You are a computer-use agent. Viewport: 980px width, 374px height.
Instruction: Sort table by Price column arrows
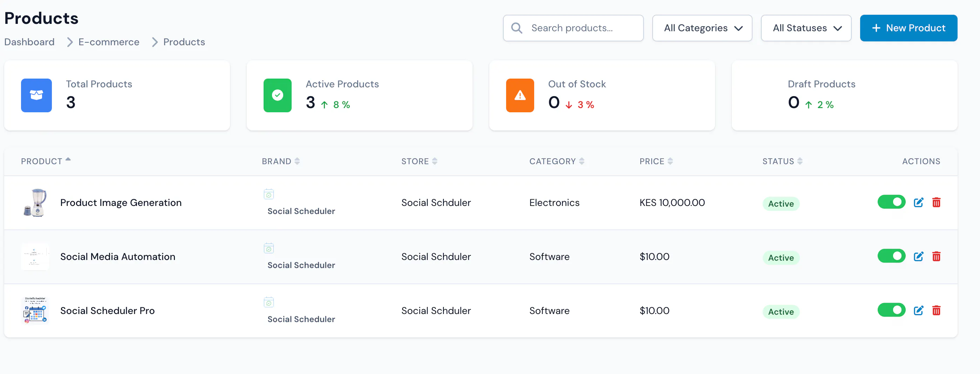670,161
